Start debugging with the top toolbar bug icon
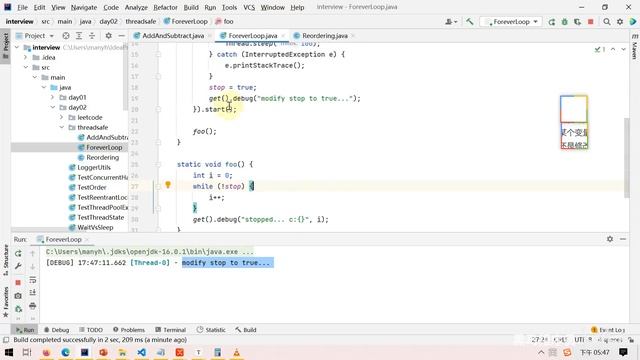The image size is (640, 360). (x=564, y=22)
